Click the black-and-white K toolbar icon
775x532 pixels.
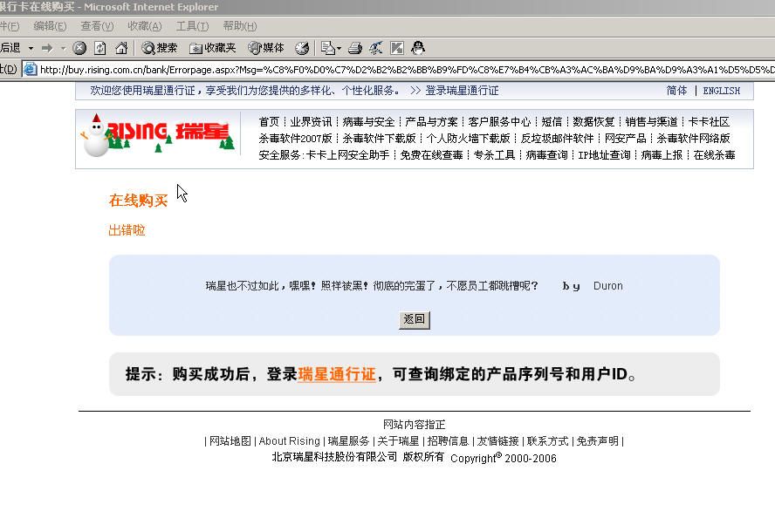click(397, 48)
